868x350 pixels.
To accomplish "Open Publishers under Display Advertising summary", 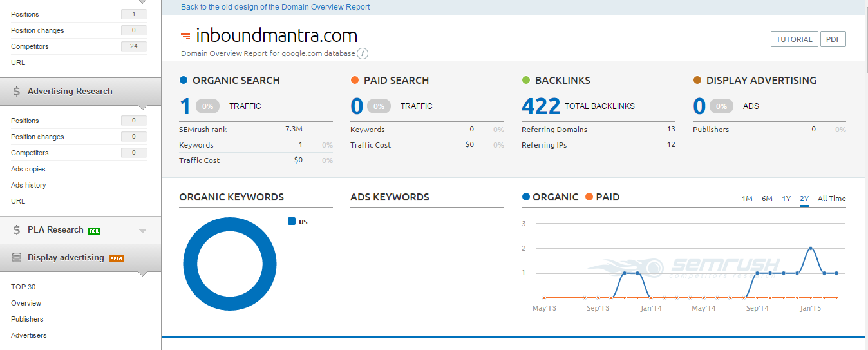I will 711,130.
